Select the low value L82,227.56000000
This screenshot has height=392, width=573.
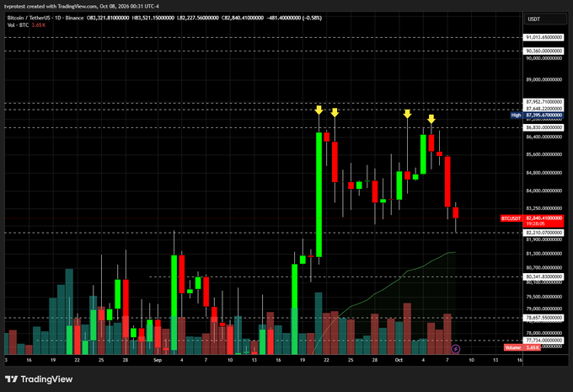click(x=198, y=18)
